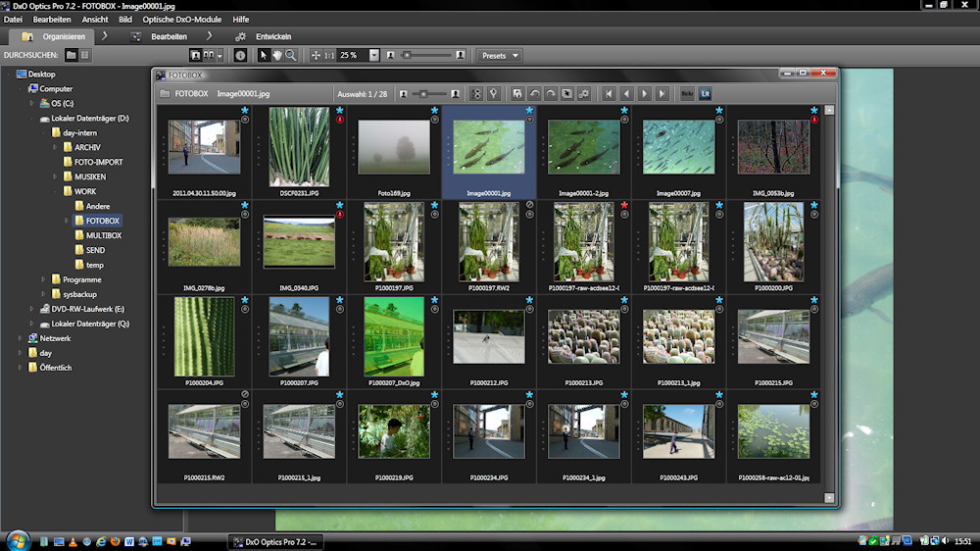
Task: Switch to the Bearbeiten tab
Action: [169, 36]
